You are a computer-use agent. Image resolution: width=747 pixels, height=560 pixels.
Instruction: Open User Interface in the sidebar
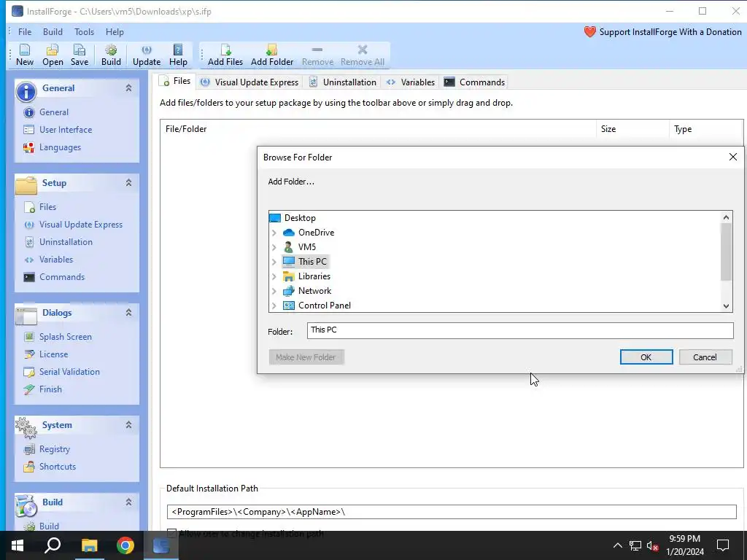(58, 130)
